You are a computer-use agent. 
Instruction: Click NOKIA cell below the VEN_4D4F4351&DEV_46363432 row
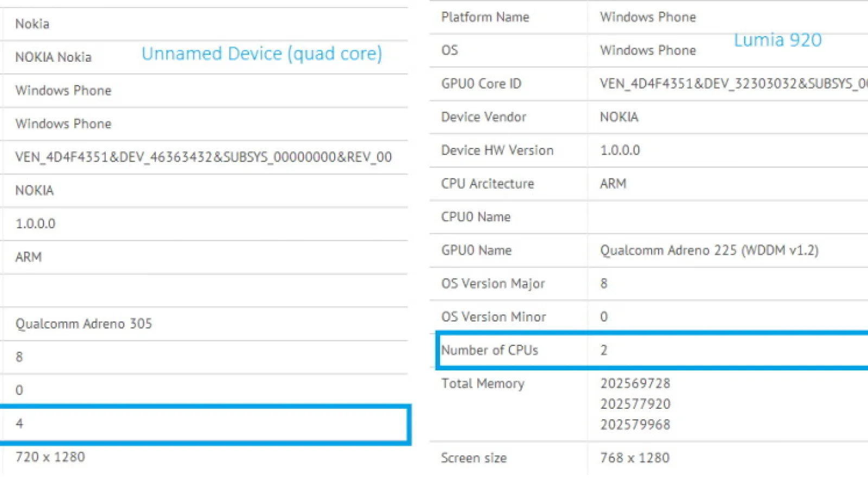(x=34, y=190)
